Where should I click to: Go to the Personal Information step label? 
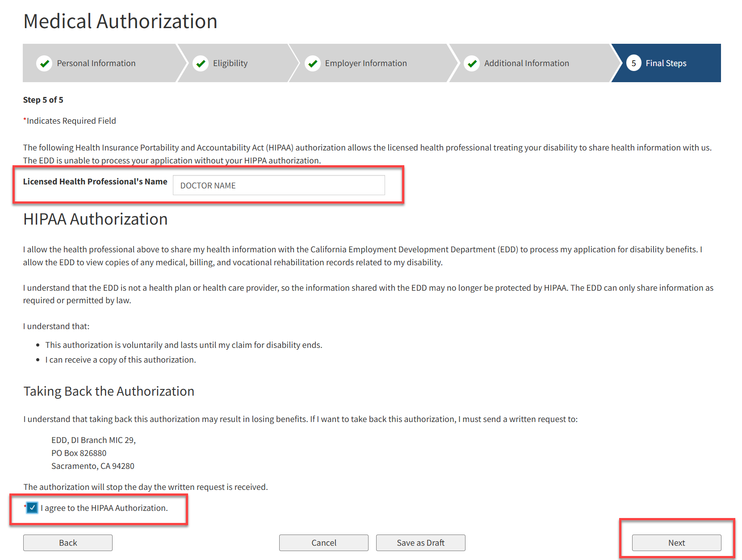96,63
